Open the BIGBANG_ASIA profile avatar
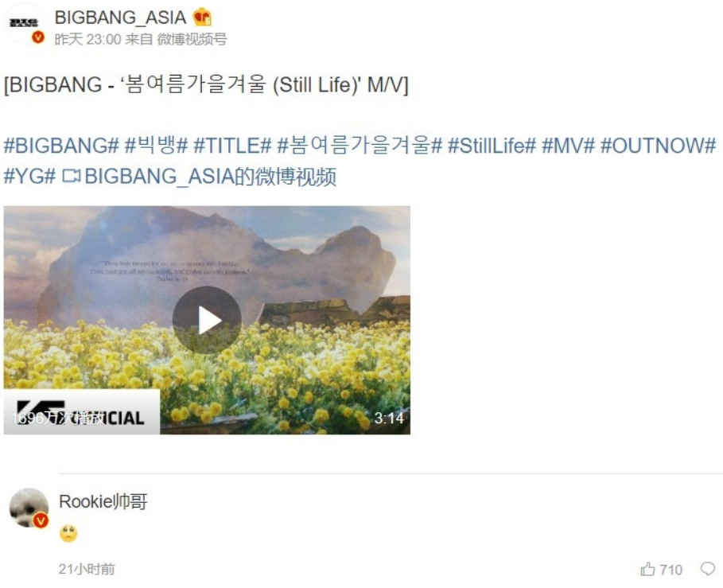Image resolution: width=723 pixels, height=588 pixels. 24,24
